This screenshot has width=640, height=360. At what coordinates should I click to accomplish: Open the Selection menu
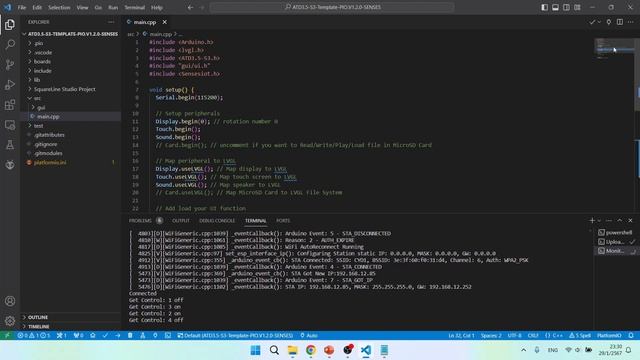tap(59, 7)
